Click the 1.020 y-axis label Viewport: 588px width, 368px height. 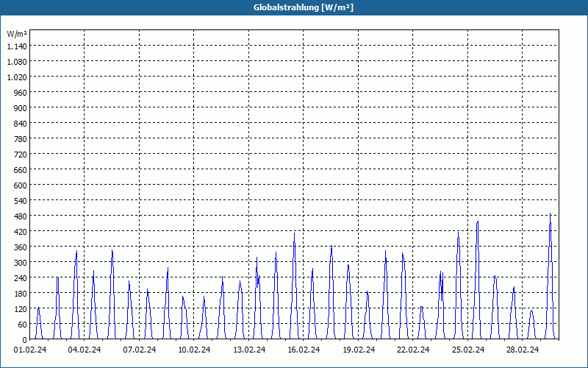pos(17,77)
